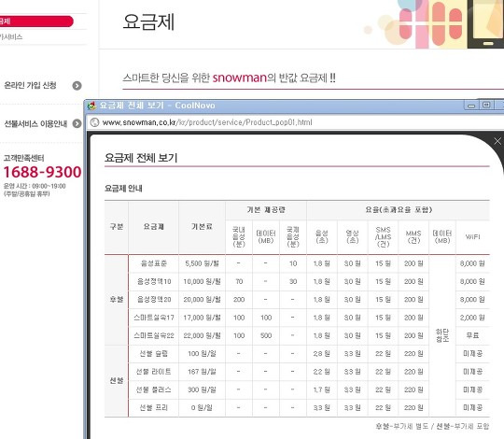Click the 음성정액20 plan name cell
Screen dimensions: 504x439
(x=154, y=300)
